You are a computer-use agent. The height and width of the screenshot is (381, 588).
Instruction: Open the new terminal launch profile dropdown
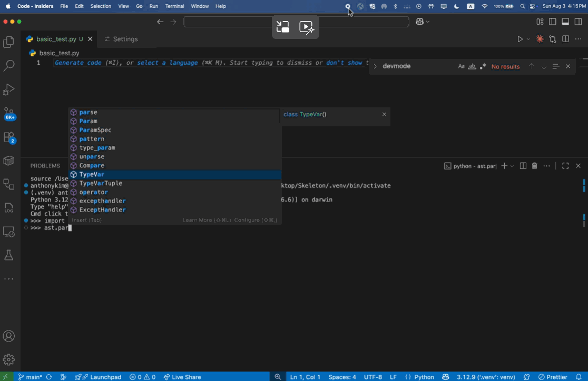[512, 166]
